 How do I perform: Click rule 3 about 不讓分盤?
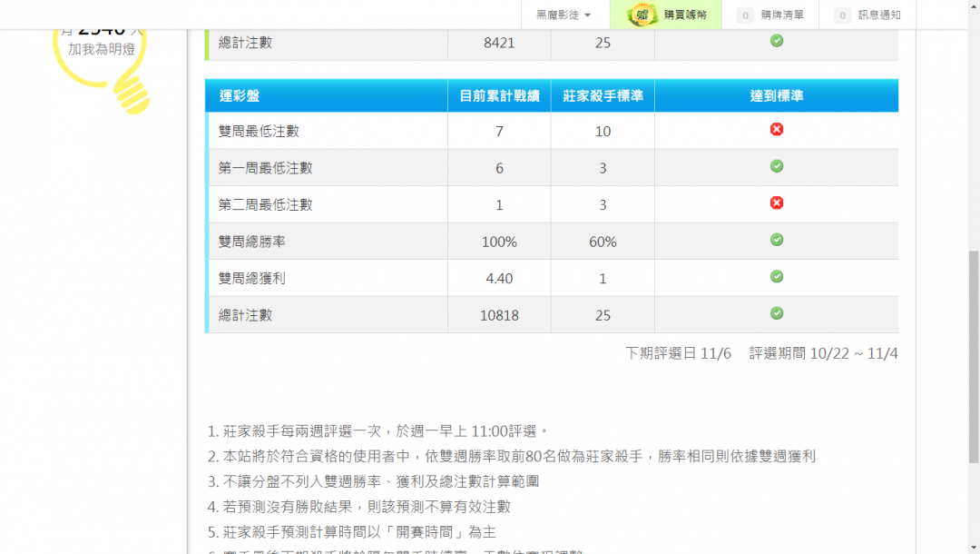[373, 481]
